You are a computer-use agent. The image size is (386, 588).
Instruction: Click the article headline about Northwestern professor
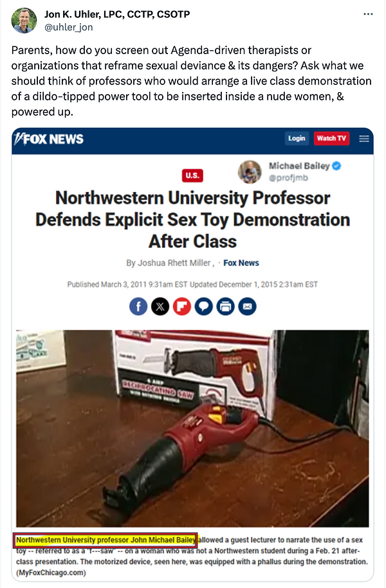192,220
